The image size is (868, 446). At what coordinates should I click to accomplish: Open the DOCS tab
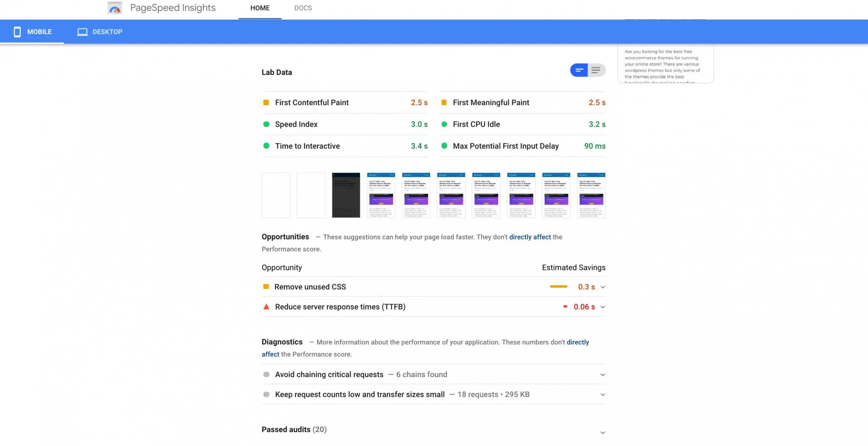pyautogui.click(x=303, y=8)
